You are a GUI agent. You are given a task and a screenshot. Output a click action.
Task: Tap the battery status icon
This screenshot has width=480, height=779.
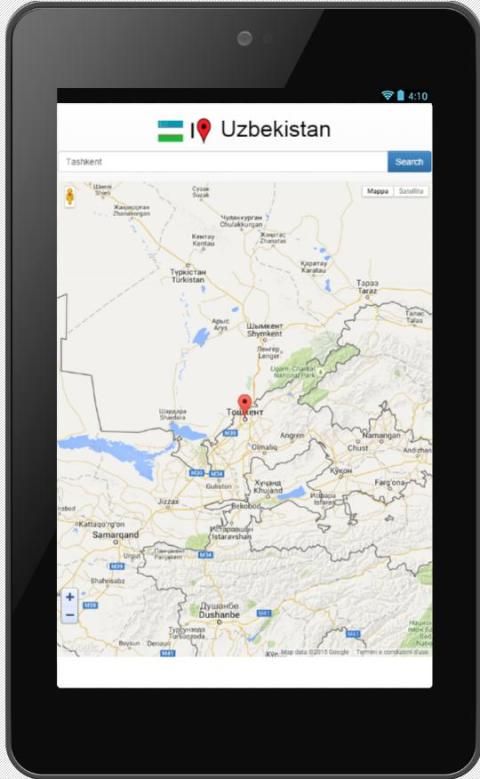400,95
